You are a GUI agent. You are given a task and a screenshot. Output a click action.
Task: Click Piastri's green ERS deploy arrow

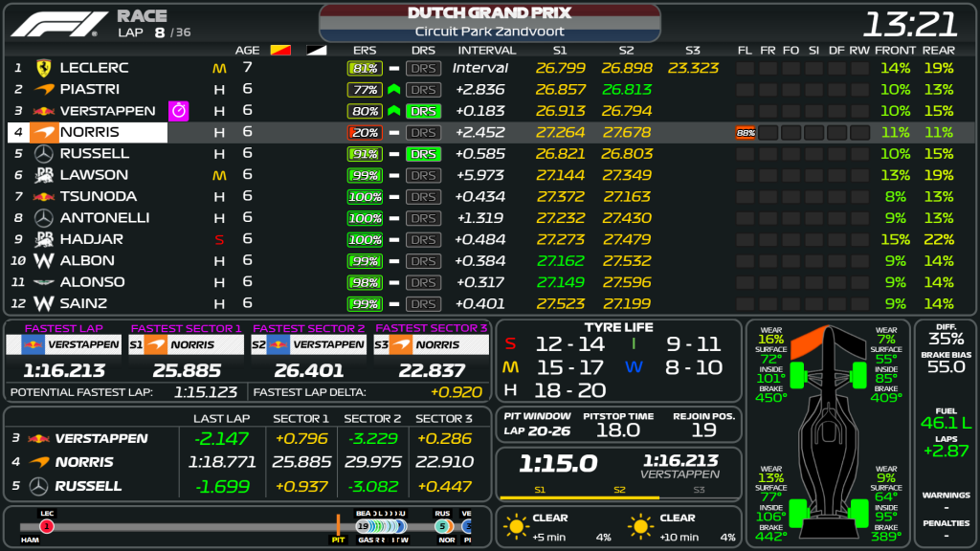[x=393, y=90]
